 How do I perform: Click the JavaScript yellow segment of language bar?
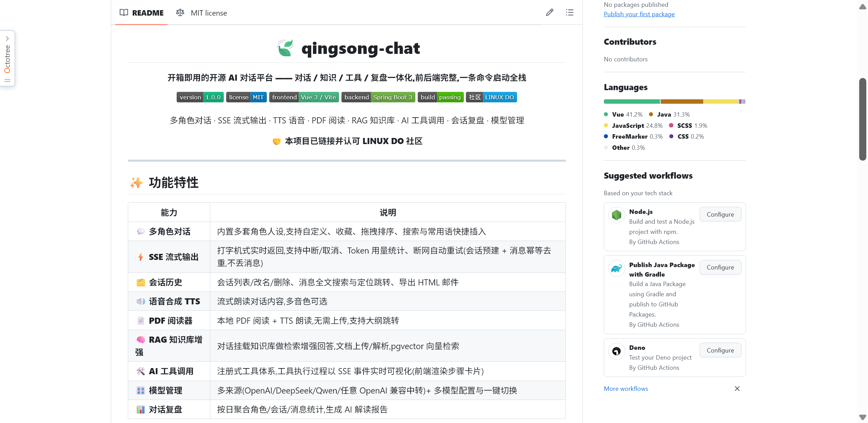[x=721, y=101]
